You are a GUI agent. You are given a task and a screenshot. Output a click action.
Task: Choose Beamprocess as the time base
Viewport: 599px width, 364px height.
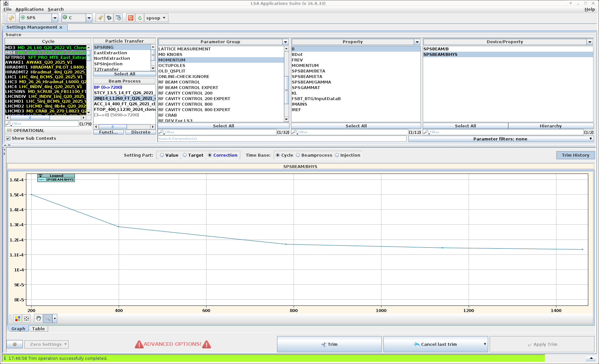tap(298, 155)
